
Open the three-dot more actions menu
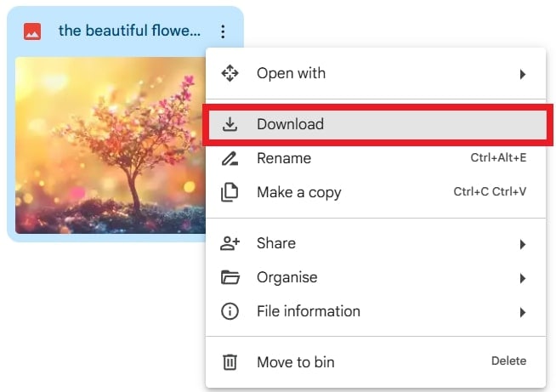(223, 32)
